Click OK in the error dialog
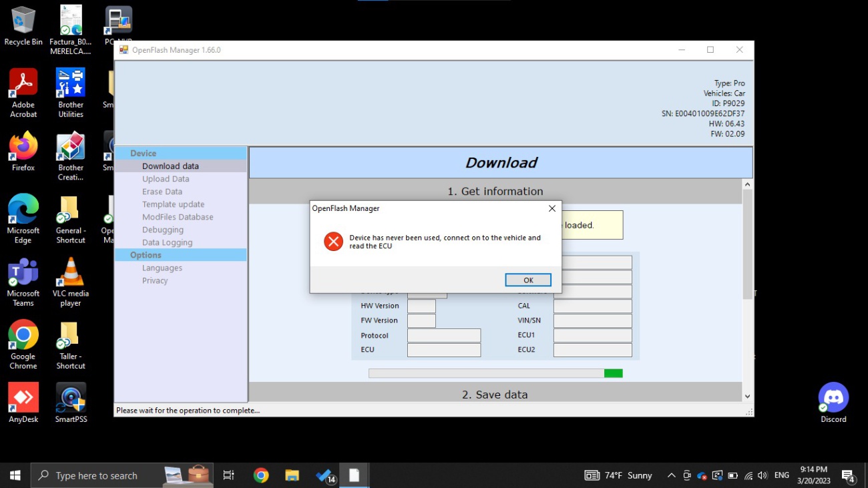The image size is (868, 488). pos(527,280)
